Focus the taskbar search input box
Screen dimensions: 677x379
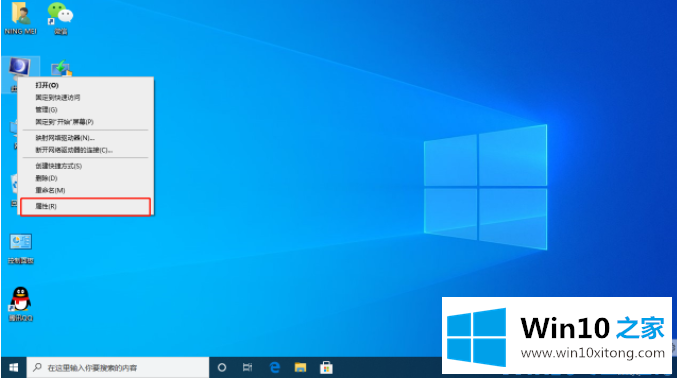118,367
